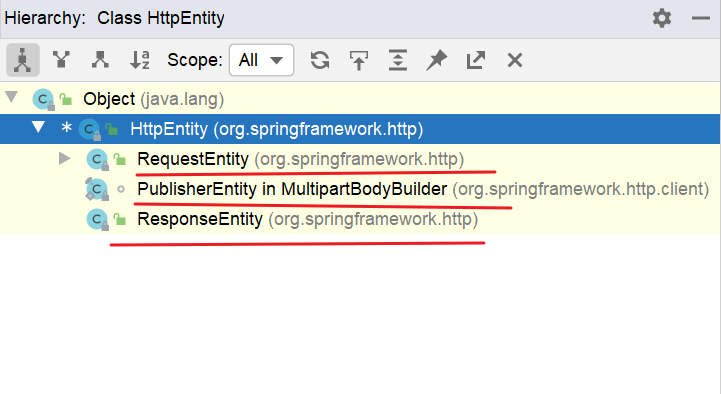Expand all nodes in hierarchy
The image size is (721, 394).
(x=398, y=60)
